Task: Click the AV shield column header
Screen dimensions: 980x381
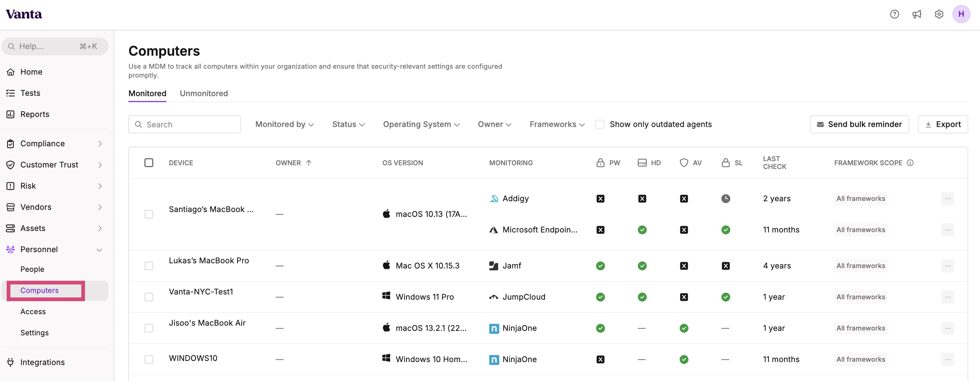Action: [x=690, y=163]
